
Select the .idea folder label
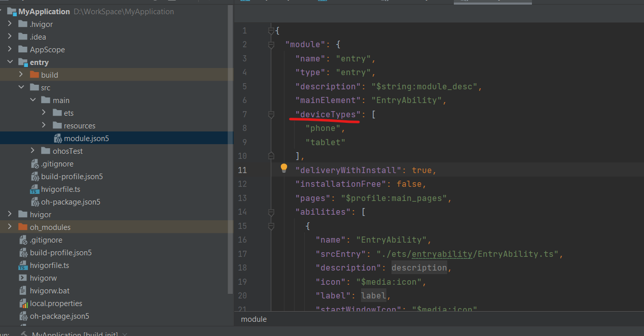(x=38, y=37)
